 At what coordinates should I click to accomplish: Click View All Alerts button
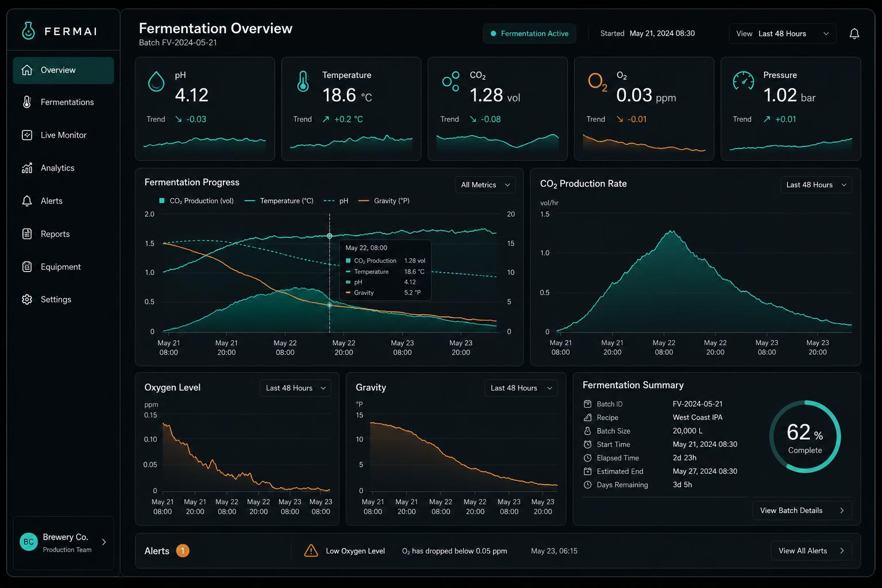(811, 551)
